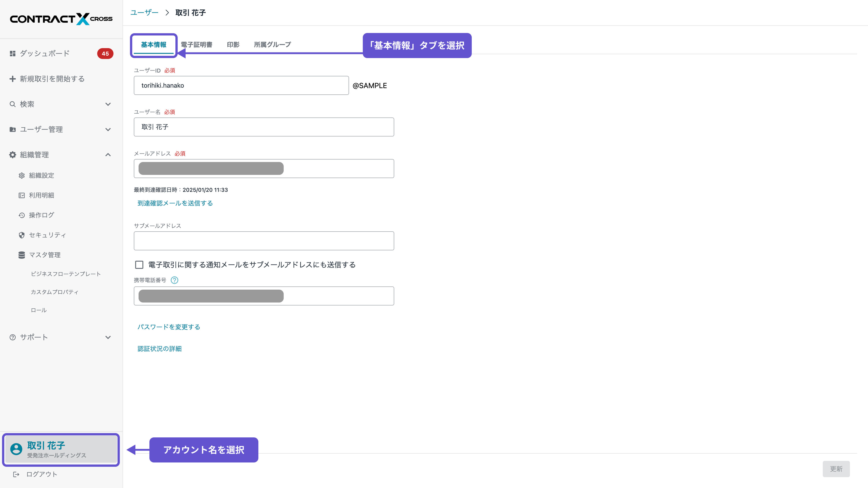Click the マスタ管理 database icon

(21, 255)
